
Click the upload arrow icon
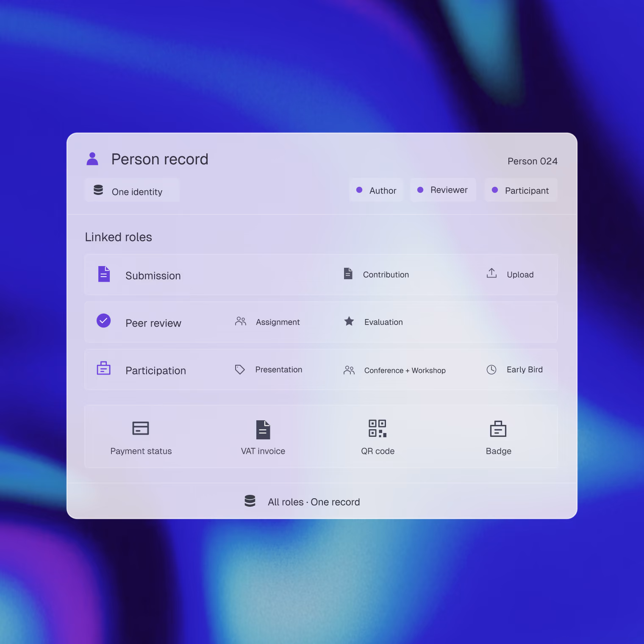[491, 273]
